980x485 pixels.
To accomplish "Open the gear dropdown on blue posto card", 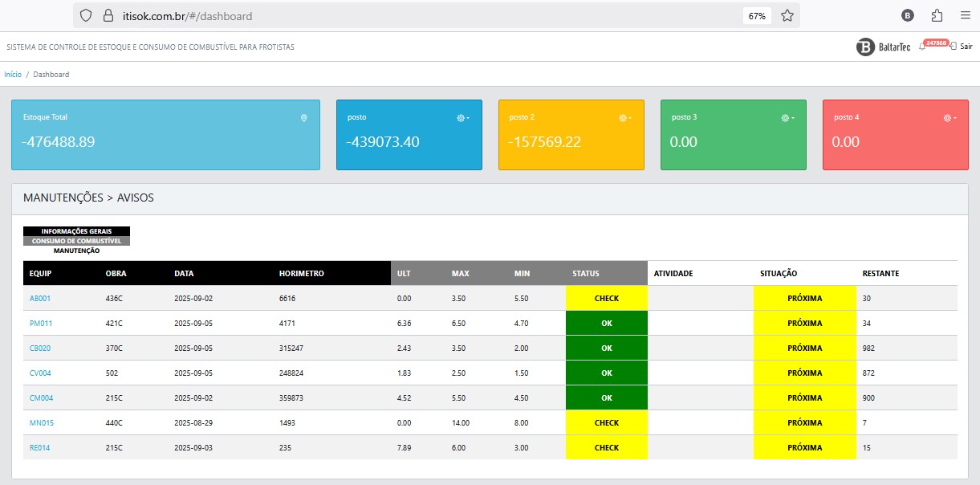I will click(x=462, y=118).
